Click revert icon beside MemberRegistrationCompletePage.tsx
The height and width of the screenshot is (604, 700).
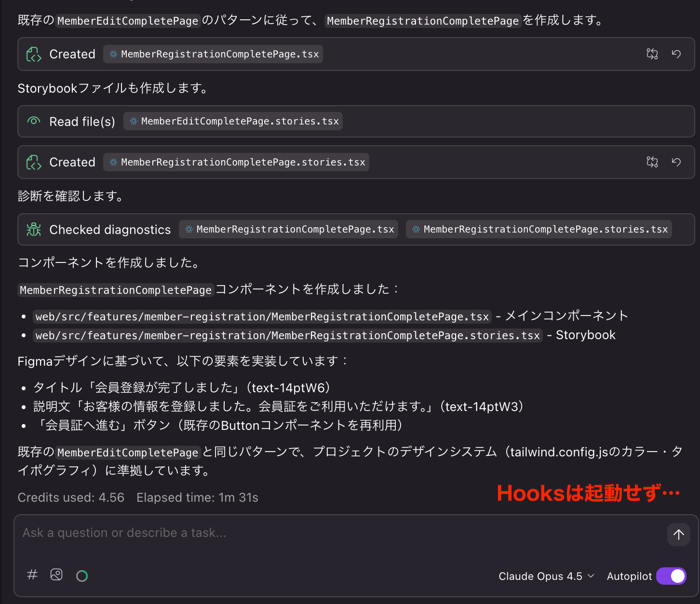click(676, 54)
